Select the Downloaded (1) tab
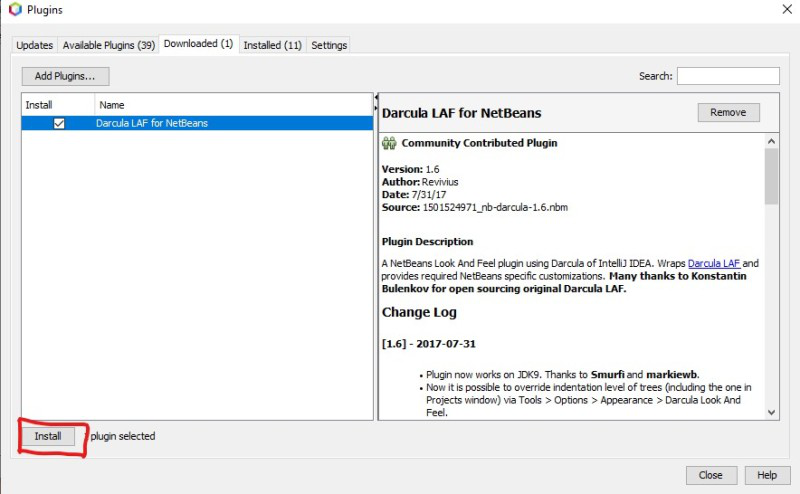Screen dimensions: 800x494 198,44
